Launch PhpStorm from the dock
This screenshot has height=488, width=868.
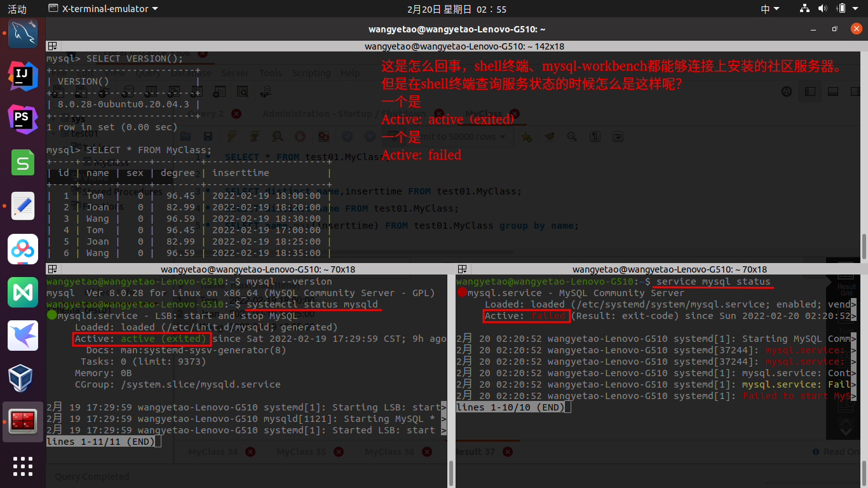[23, 120]
